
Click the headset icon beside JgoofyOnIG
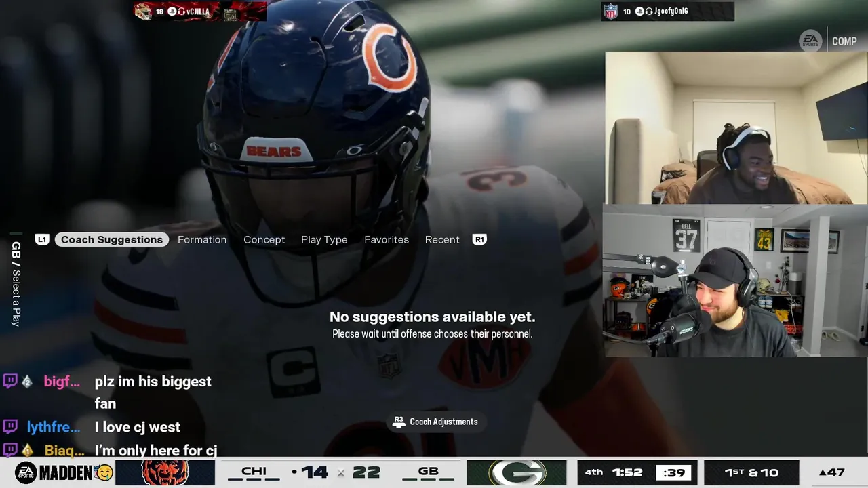pyautogui.click(x=649, y=12)
